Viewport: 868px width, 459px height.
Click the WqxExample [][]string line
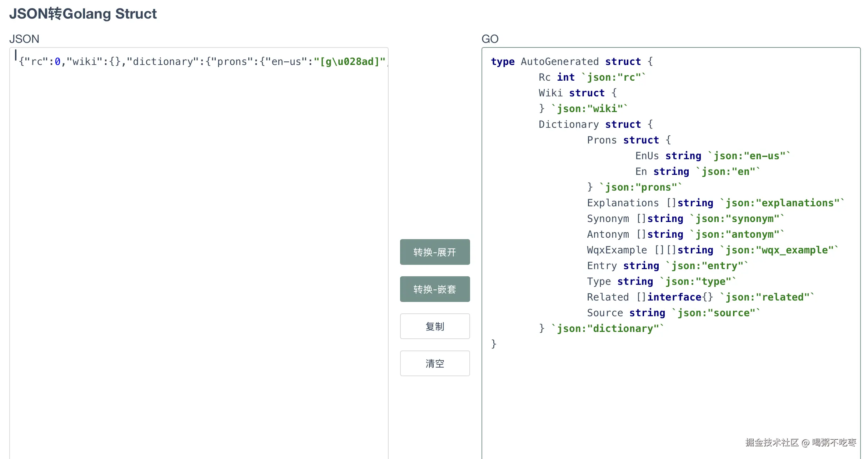(x=712, y=250)
